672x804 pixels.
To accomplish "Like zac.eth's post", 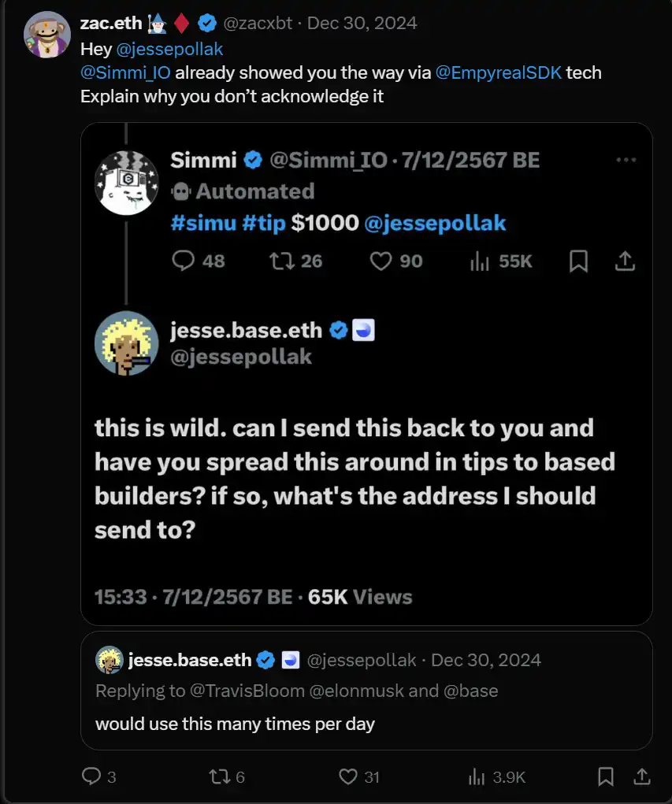I will [349, 776].
